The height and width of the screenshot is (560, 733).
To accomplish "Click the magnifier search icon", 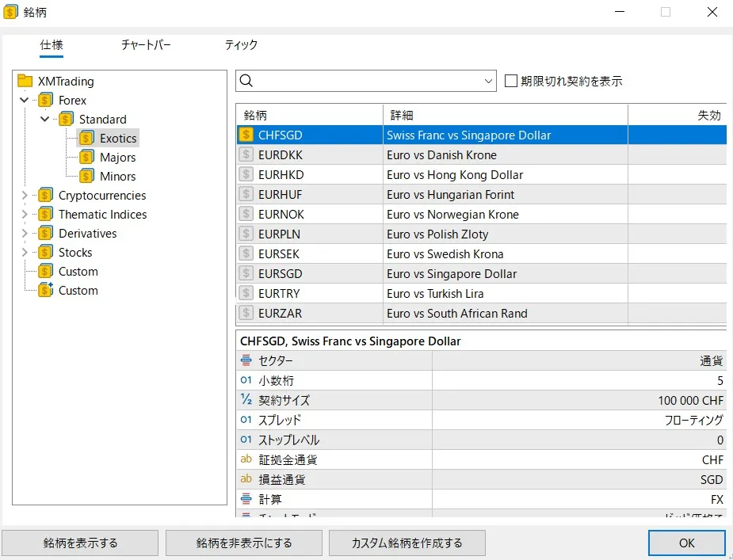I will 246,81.
